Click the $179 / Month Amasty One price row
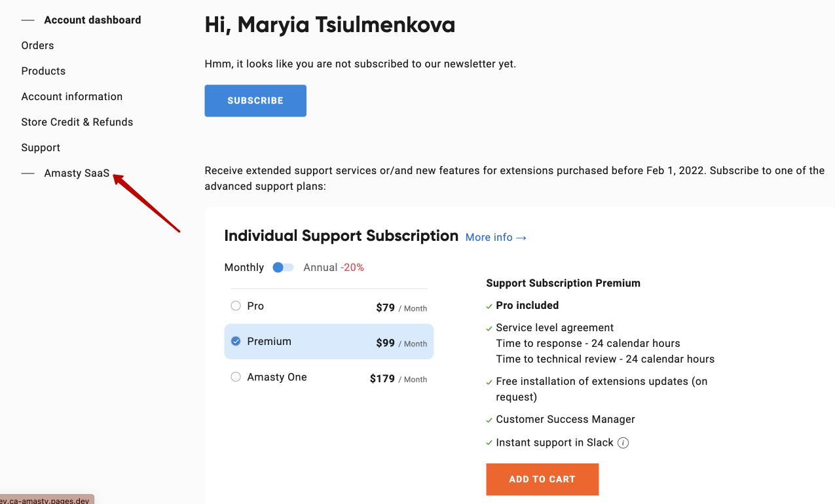 329,378
